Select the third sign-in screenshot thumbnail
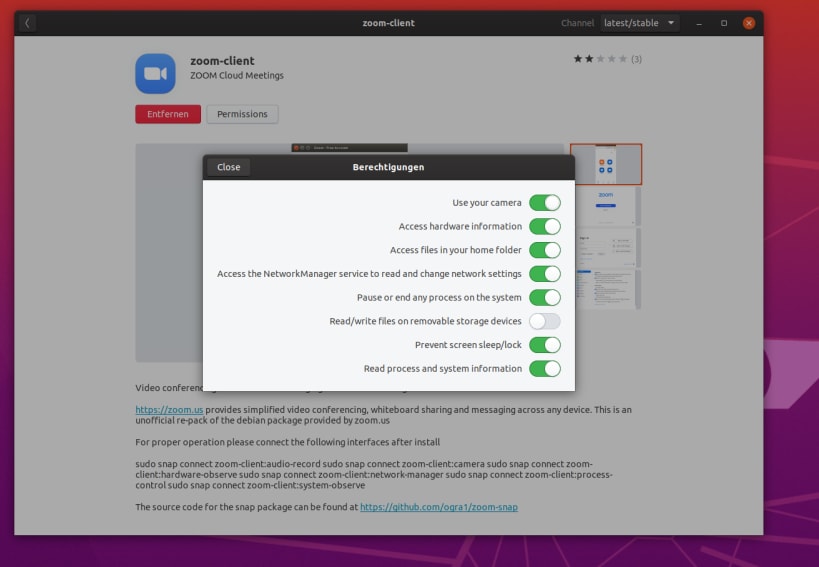Image resolution: width=819 pixels, height=567 pixels. click(x=606, y=247)
